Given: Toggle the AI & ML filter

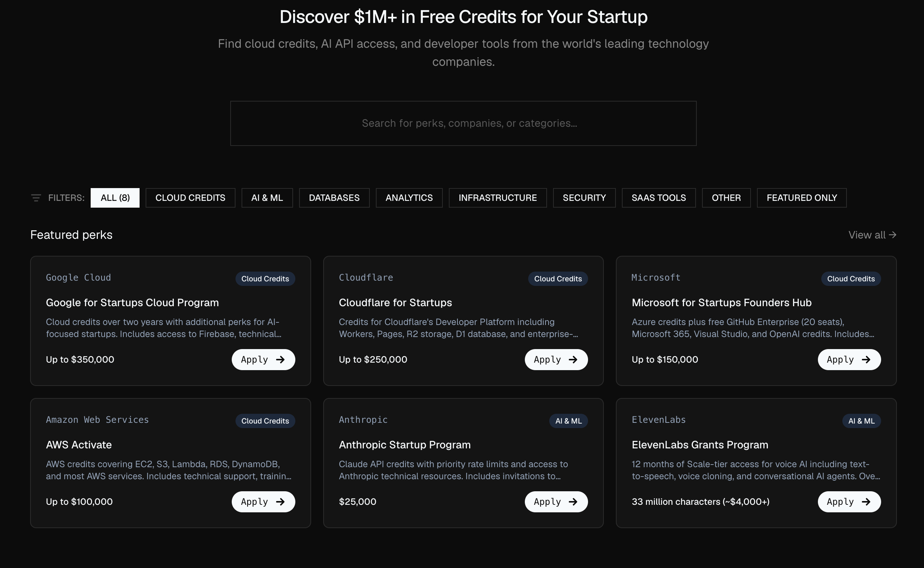Looking at the screenshot, I should click(267, 197).
